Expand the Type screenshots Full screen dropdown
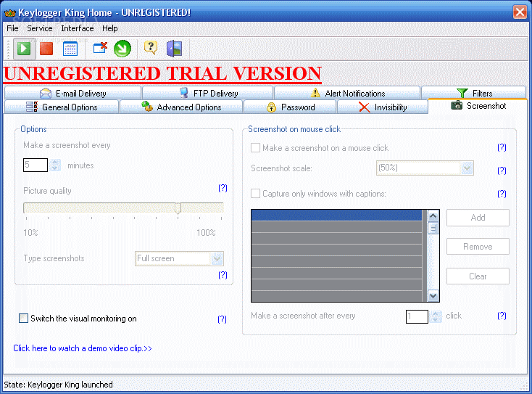This screenshot has width=532, height=394. [x=217, y=259]
